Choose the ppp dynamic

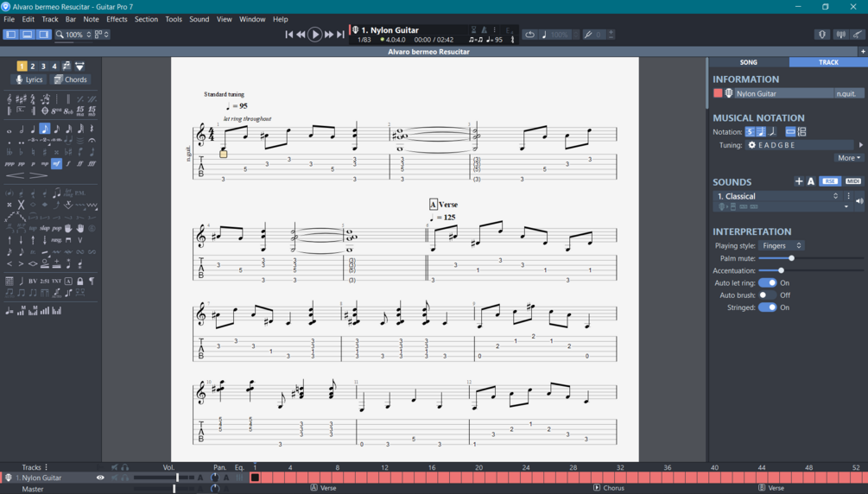(10, 164)
